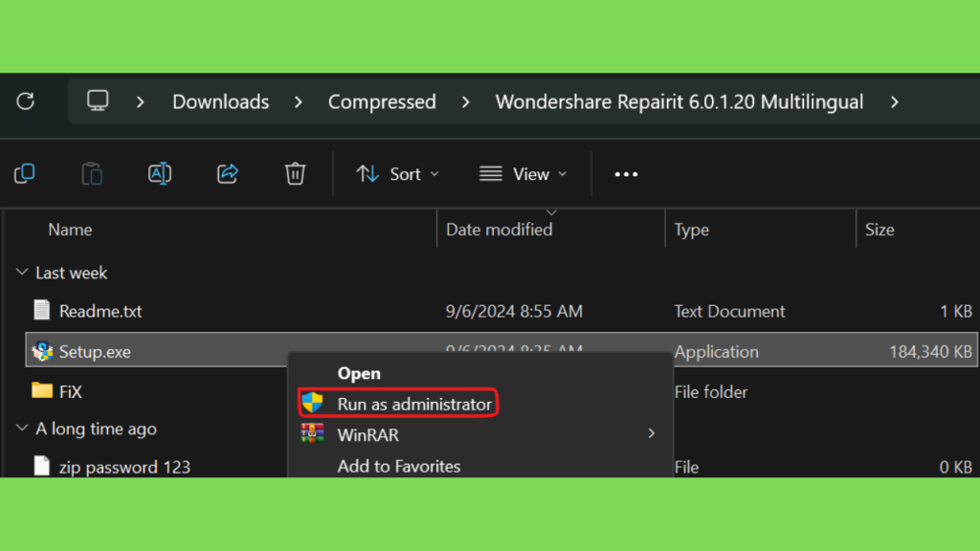The image size is (980, 551).
Task: Click the Text Document type cell
Action: (729, 311)
